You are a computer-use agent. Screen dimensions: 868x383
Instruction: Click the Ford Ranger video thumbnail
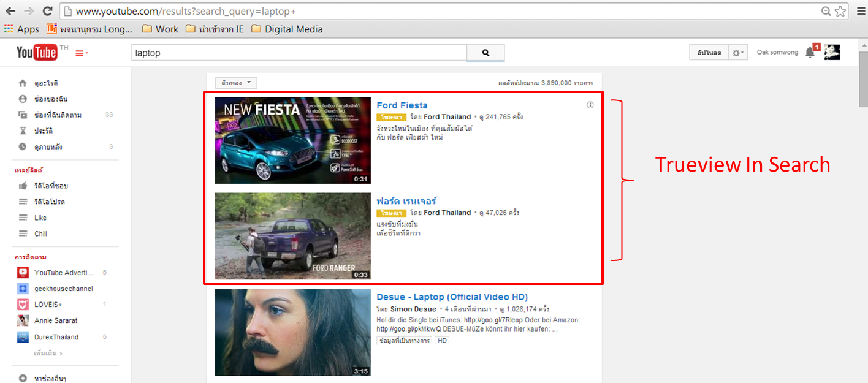point(293,237)
